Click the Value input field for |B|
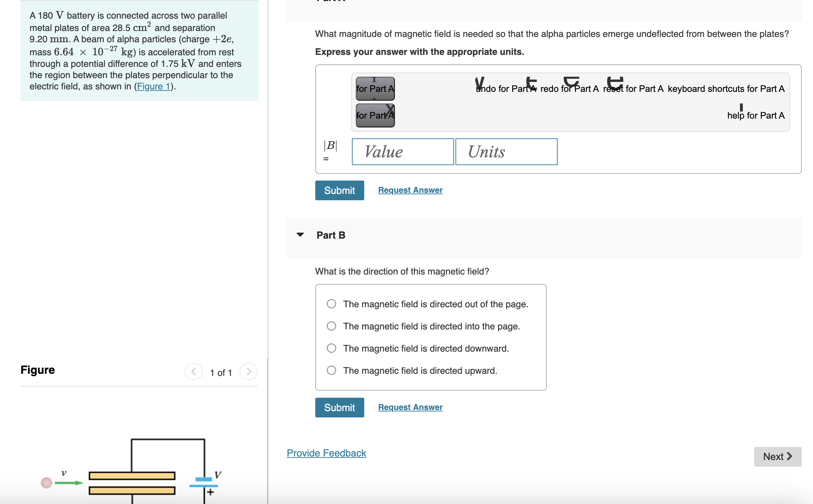The width and height of the screenshot is (813, 504). click(403, 152)
